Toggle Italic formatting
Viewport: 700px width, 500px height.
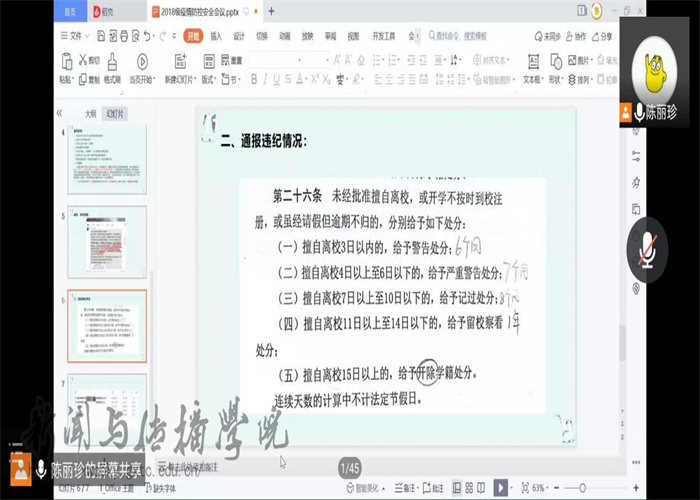pos(265,79)
